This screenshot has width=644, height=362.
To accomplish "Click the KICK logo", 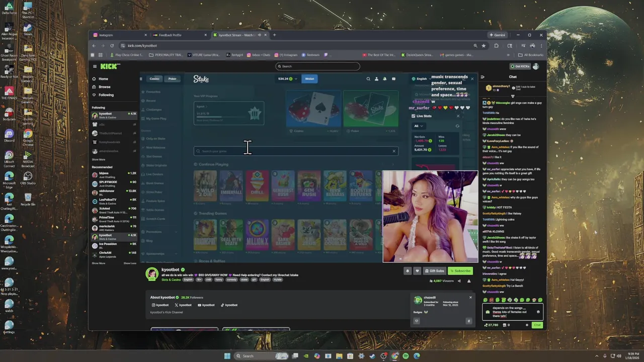I will (110, 66).
